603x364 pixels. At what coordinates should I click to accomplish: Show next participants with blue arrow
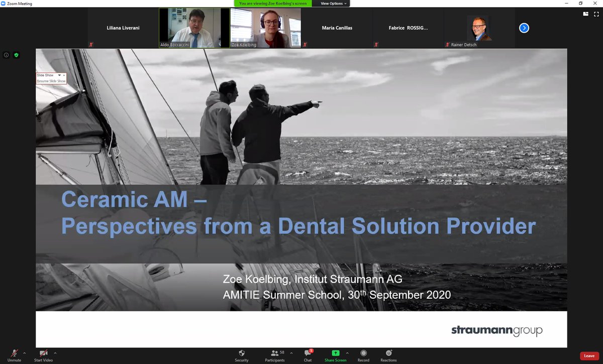tap(524, 28)
